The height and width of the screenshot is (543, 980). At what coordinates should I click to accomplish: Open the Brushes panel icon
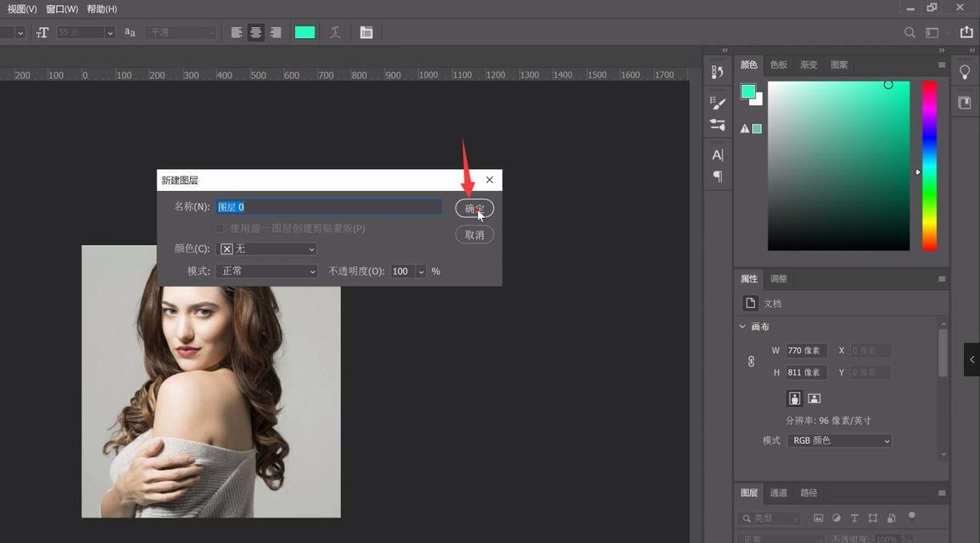click(x=718, y=103)
